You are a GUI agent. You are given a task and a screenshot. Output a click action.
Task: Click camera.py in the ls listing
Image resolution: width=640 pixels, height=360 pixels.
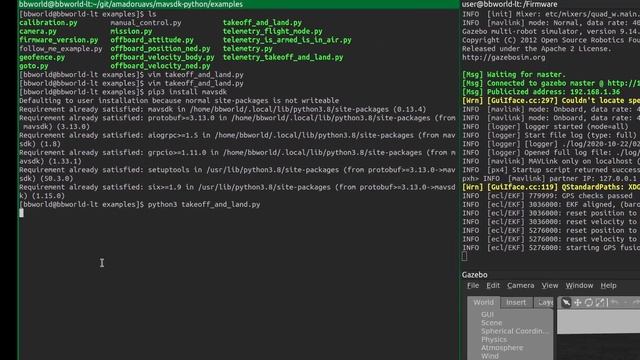tap(38, 31)
